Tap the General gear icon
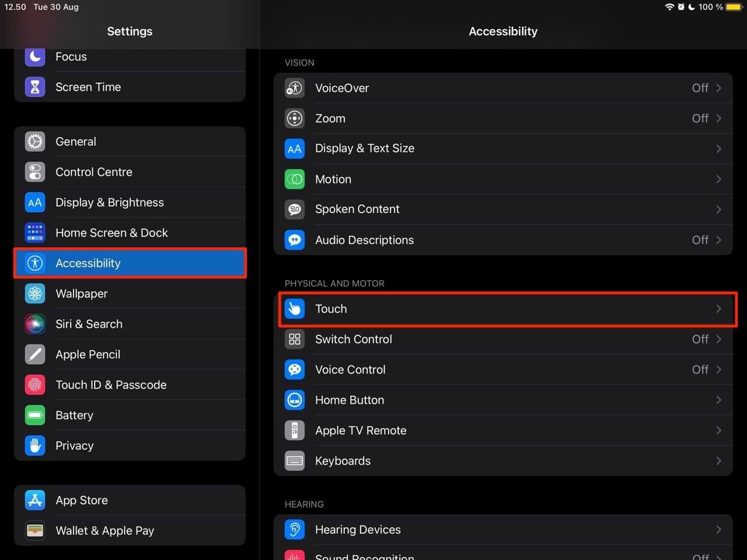The image size is (747, 560). click(x=35, y=142)
